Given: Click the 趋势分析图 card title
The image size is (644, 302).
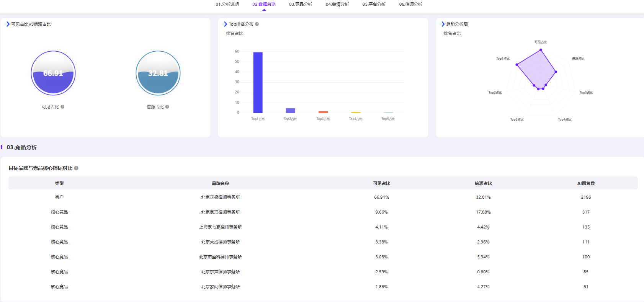Looking at the screenshot, I should pos(457,24).
